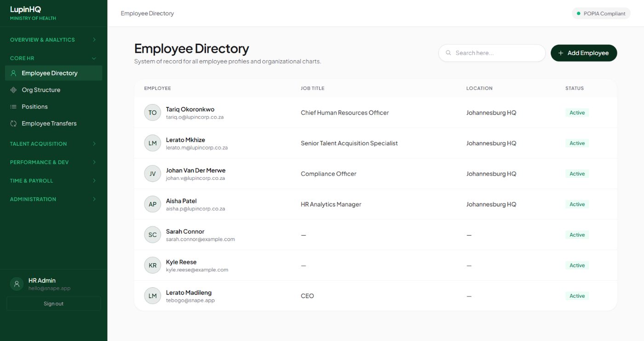The width and height of the screenshot is (644, 341).
Task: Click the LOCATION column header
Action: [479, 88]
